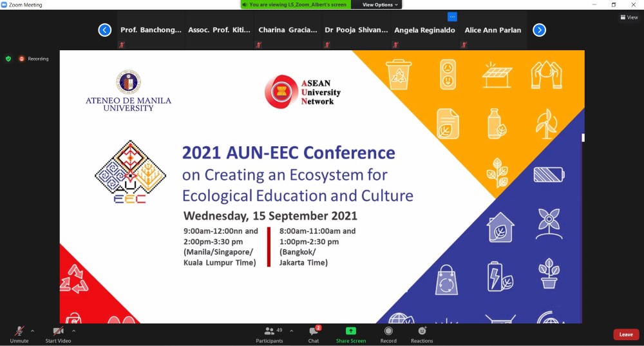Image resolution: width=644 pixels, height=346 pixels.
Task: Open the Chat panel
Action: tap(313, 334)
